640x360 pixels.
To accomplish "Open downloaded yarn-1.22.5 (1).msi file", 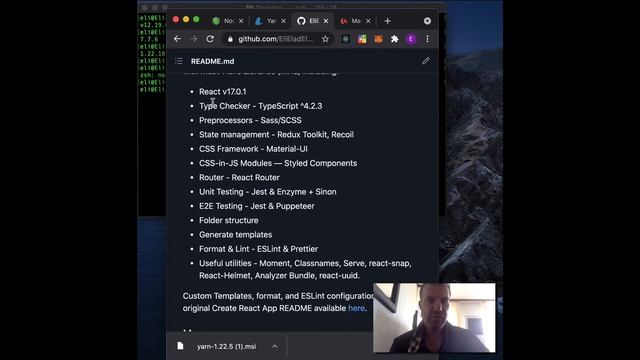I will coord(226,347).
